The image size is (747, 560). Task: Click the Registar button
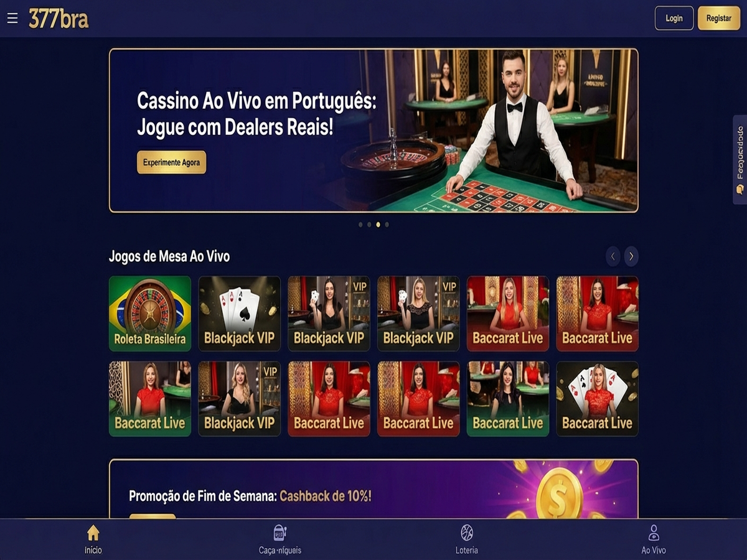pyautogui.click(x=719, y=18)
